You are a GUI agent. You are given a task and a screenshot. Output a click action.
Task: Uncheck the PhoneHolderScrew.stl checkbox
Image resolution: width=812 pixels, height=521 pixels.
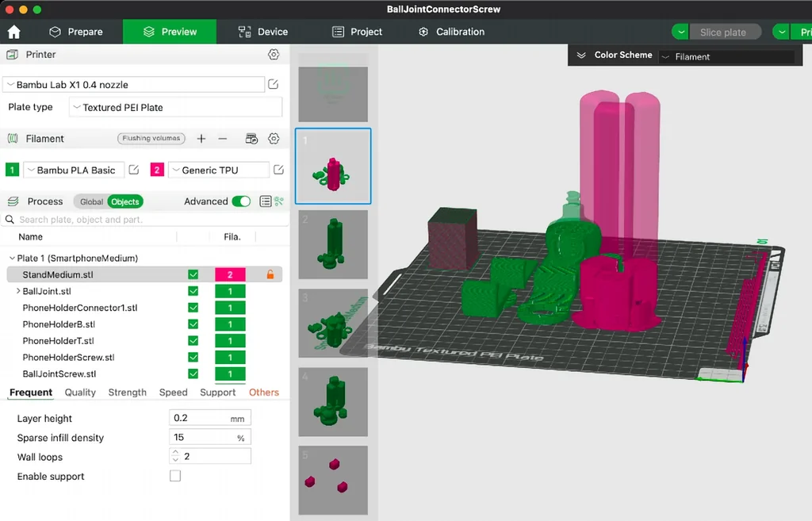coord(193,358)
